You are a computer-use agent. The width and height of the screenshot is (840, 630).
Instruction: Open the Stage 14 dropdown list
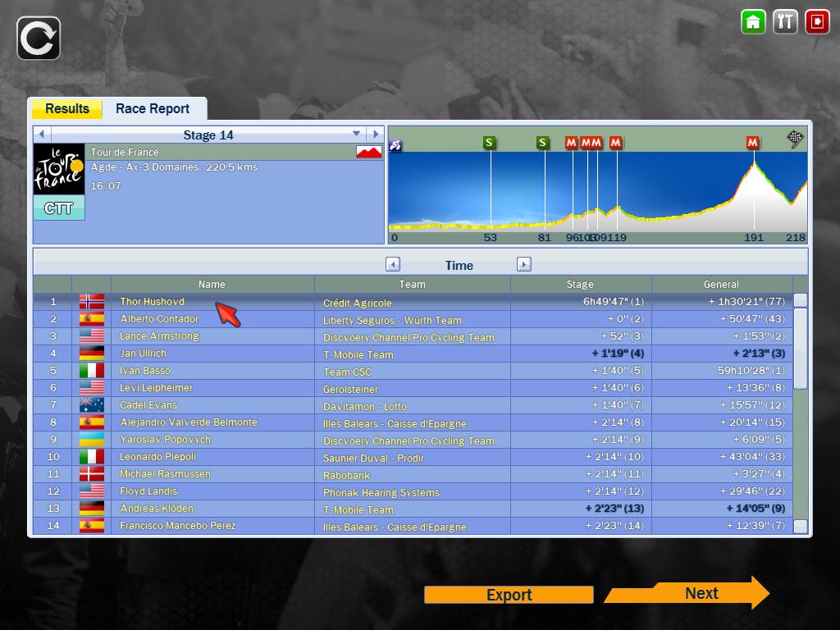tap(356, 134)
